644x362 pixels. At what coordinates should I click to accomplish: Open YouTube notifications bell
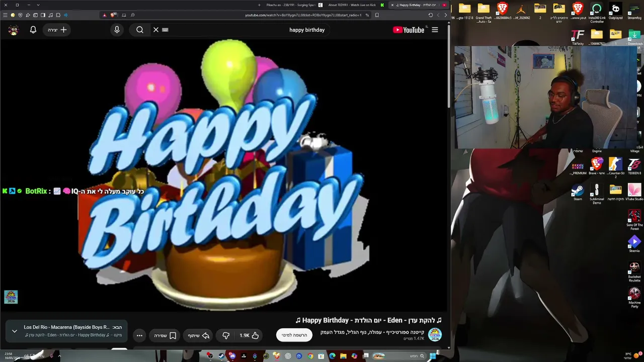coord(33,30)
